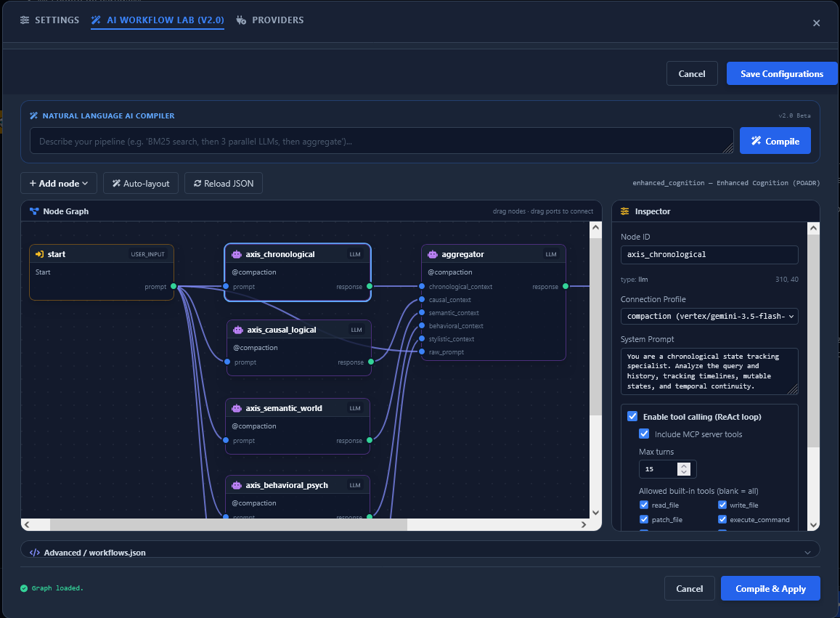This screenshot has height=618, width=840.
Task: Switch to the Settings tab
Action: [50, 20]
